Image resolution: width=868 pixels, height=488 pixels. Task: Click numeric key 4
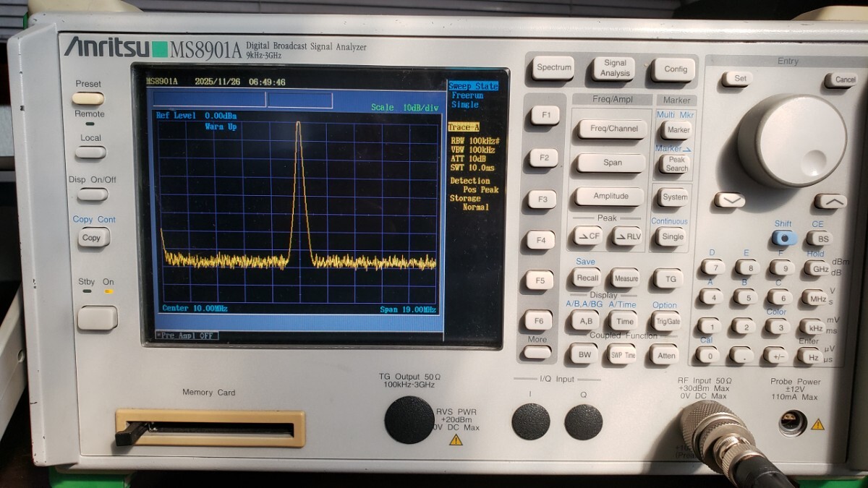(x=712, y=296)
